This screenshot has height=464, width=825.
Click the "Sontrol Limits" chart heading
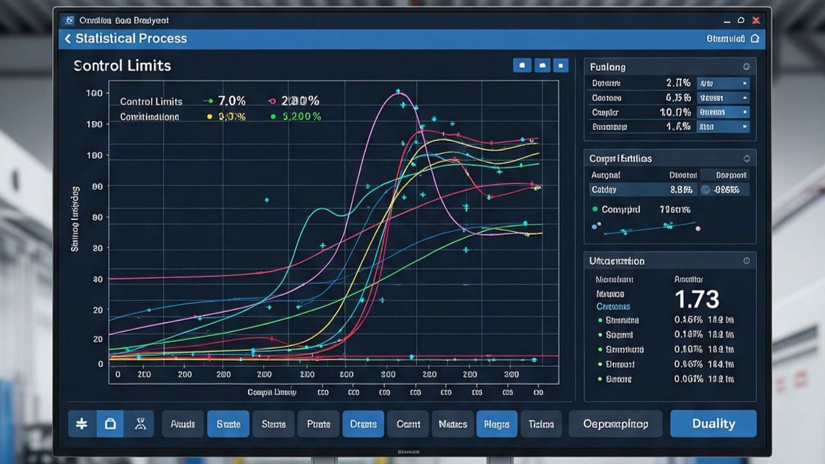pyautogui.click(x=122, y=66)
